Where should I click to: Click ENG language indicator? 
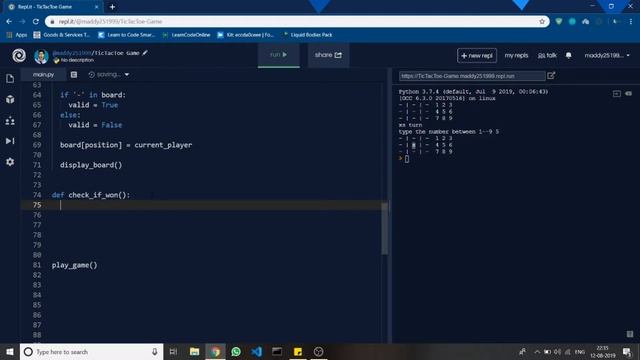point(579,351)
